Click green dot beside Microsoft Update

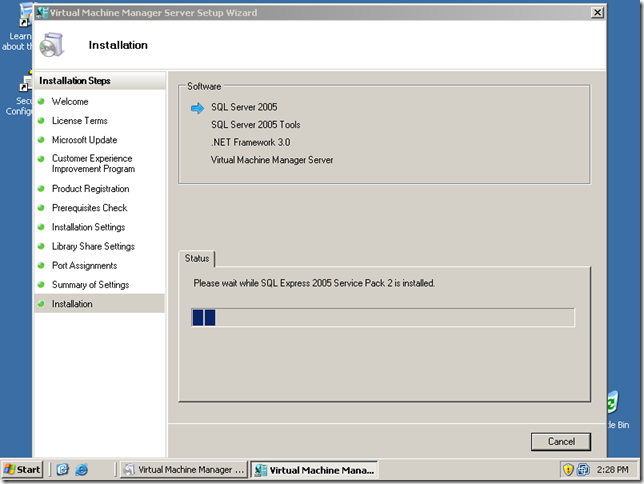pos(41,140)
